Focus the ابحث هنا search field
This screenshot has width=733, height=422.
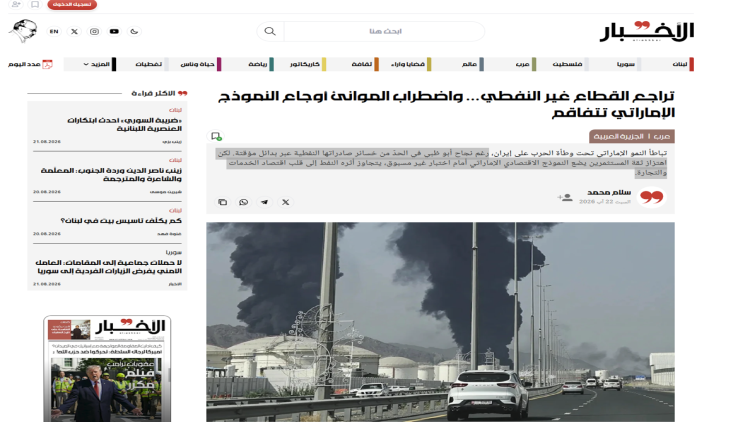point(384,31)
